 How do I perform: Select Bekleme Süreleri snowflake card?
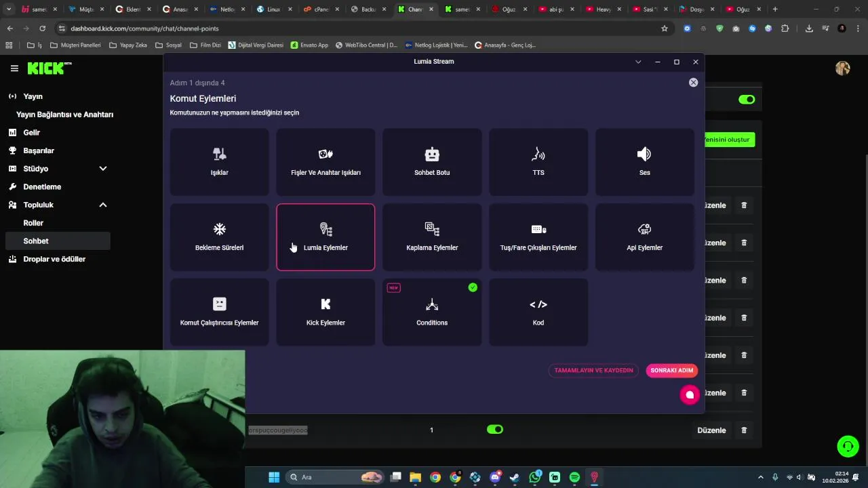coord(219,237)
